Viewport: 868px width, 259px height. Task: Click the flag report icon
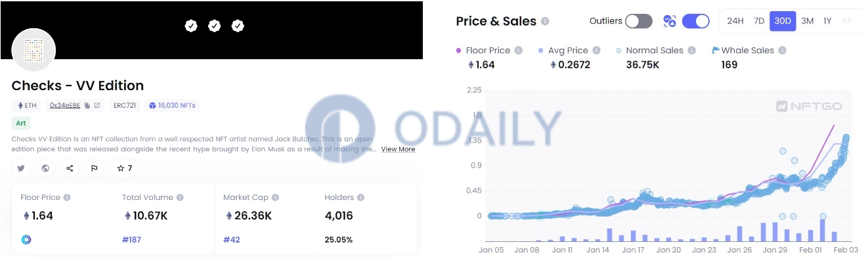pos(94,168)
